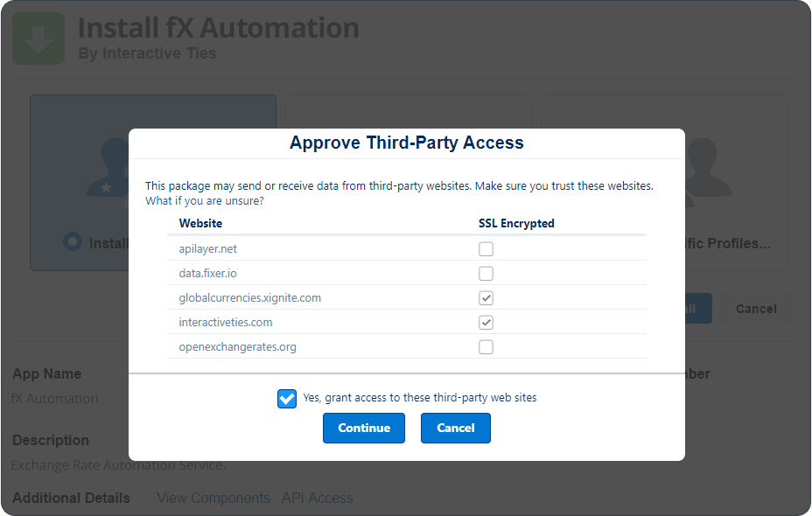812x516 pixels.
Task: Click the Approve Third-Party Access dialog title
Action: [407, 143]
